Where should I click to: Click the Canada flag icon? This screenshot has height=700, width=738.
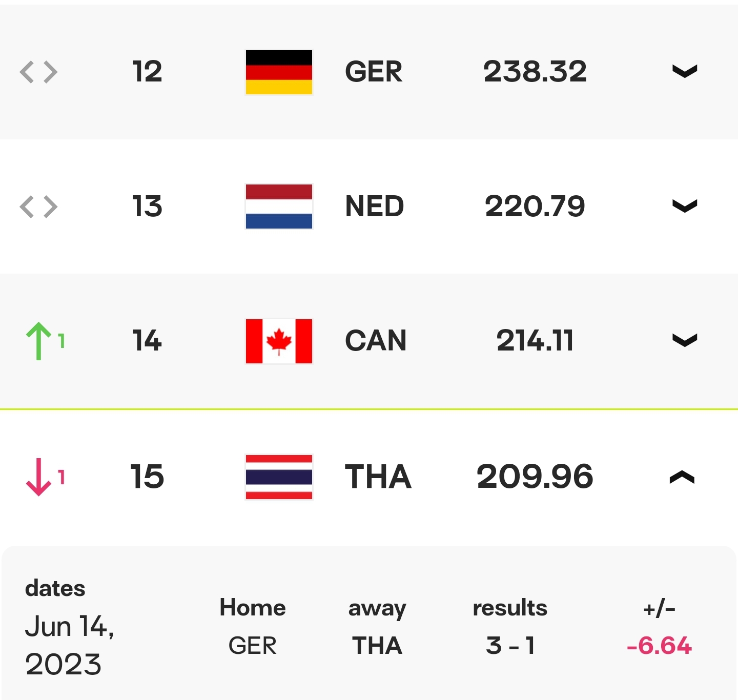279,341
